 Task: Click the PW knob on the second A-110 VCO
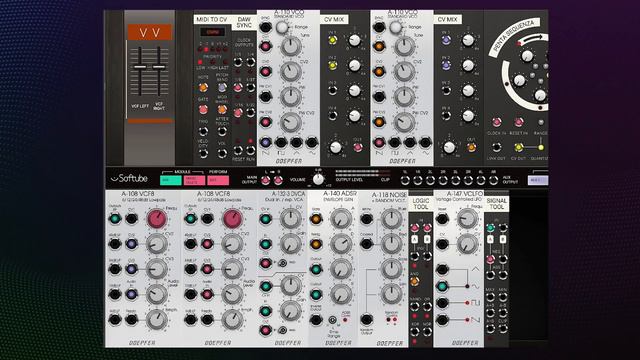click(404, 97)
